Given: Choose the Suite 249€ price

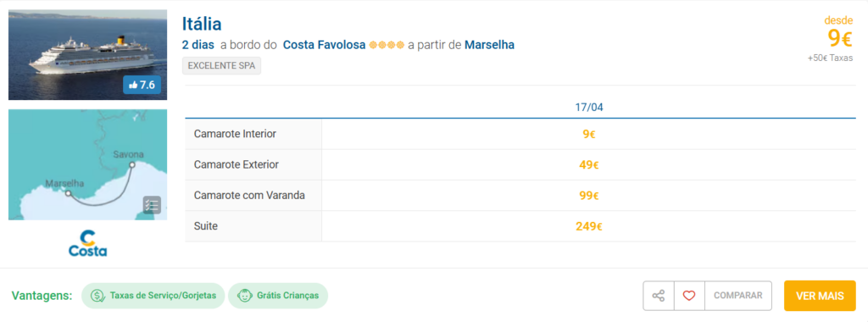Looking at the screenshot, I should tap(589, 226).
